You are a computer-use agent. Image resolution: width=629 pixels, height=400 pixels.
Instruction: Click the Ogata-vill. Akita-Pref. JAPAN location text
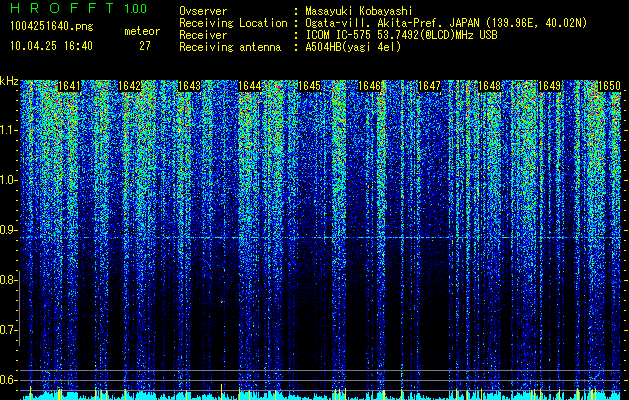pos(446,23)
